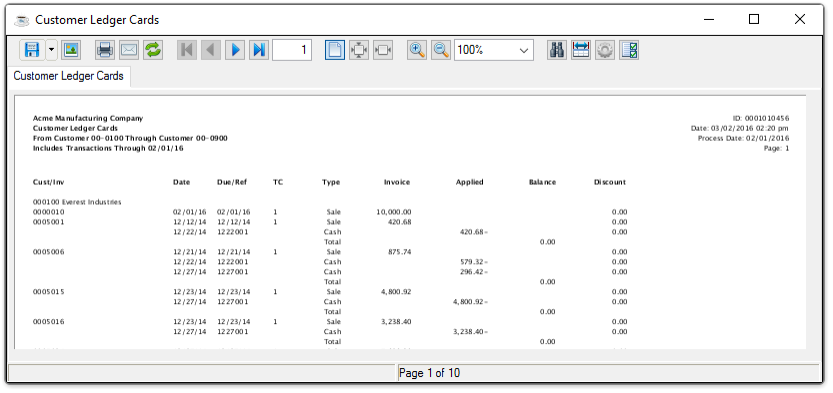Viewport: 833px width, 393px height.
Task: Open the save format dropdown arrow
Action: pos(52,50)
